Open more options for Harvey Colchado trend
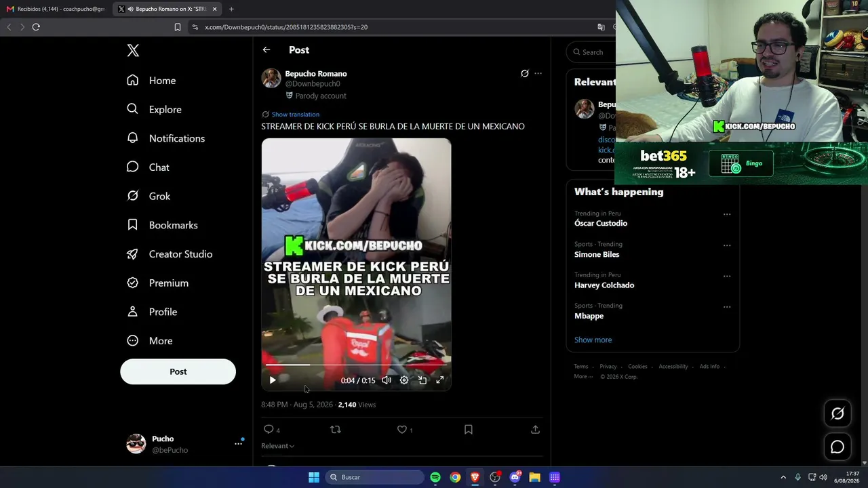This screenshot has height=488, width=868. click(x=727, y=276)
